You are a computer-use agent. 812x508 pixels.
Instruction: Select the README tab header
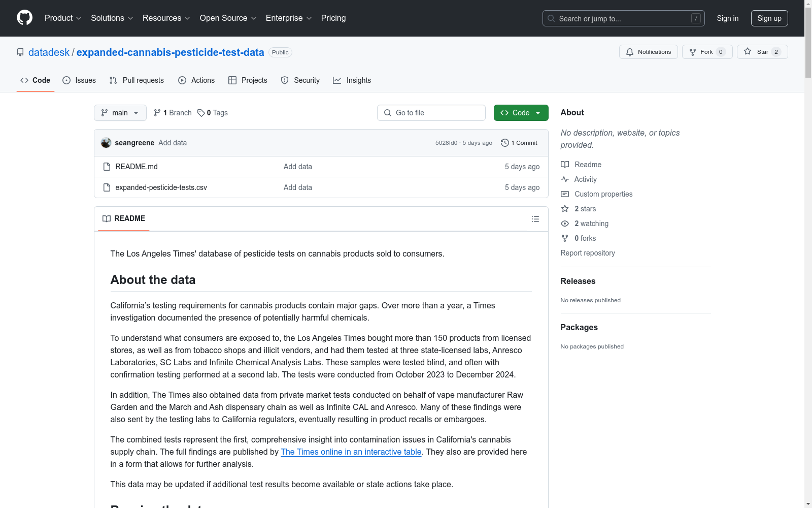pos(124,218)
